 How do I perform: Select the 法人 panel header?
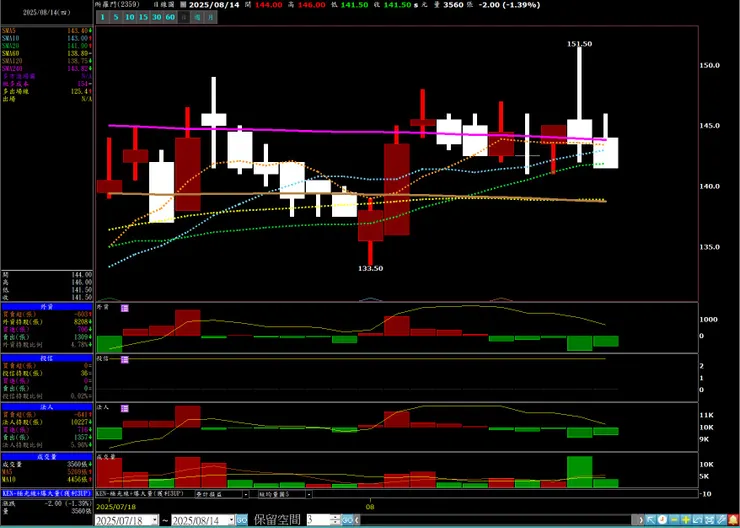(47, 407)
